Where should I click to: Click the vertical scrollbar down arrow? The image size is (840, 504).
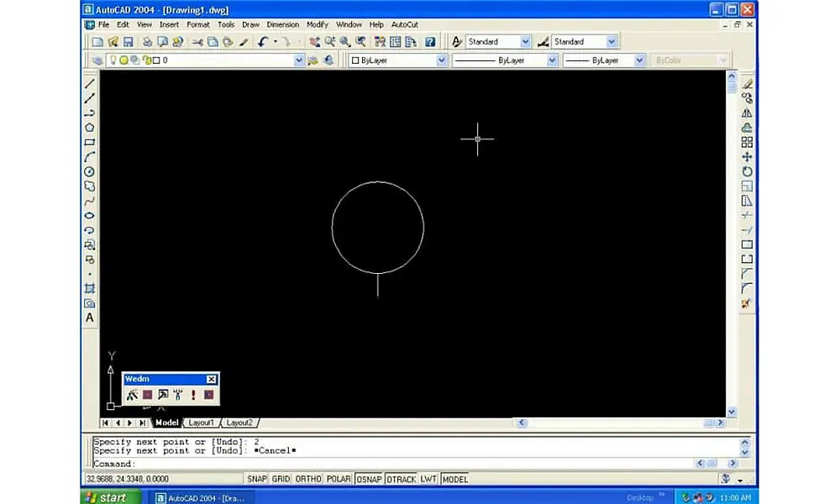[x=732, y=412]
